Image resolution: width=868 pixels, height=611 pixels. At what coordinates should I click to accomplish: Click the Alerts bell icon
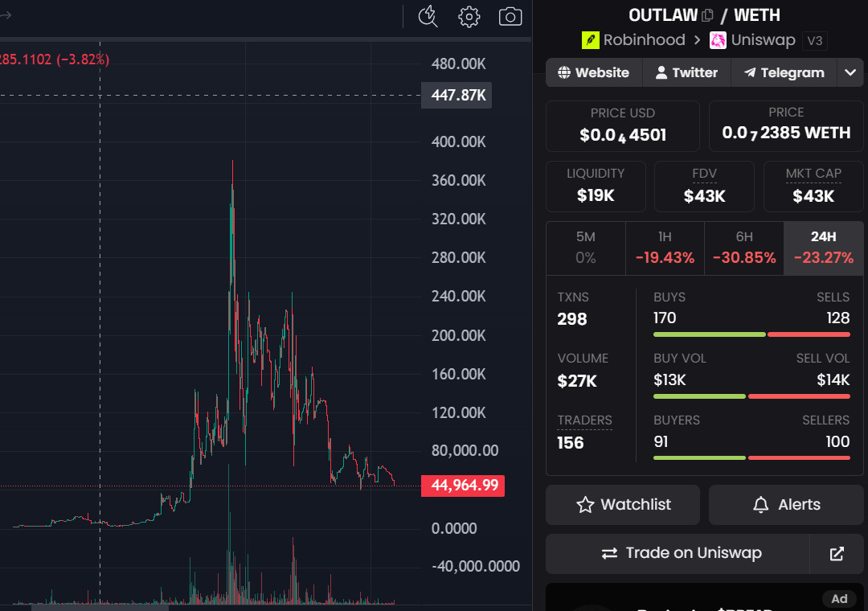click(760, 505)
